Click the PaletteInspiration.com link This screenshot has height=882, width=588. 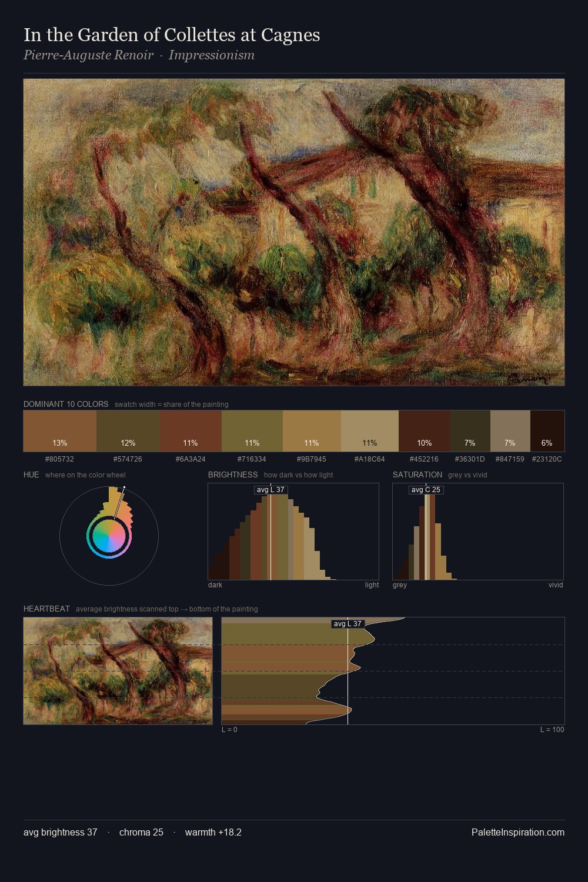518,832
